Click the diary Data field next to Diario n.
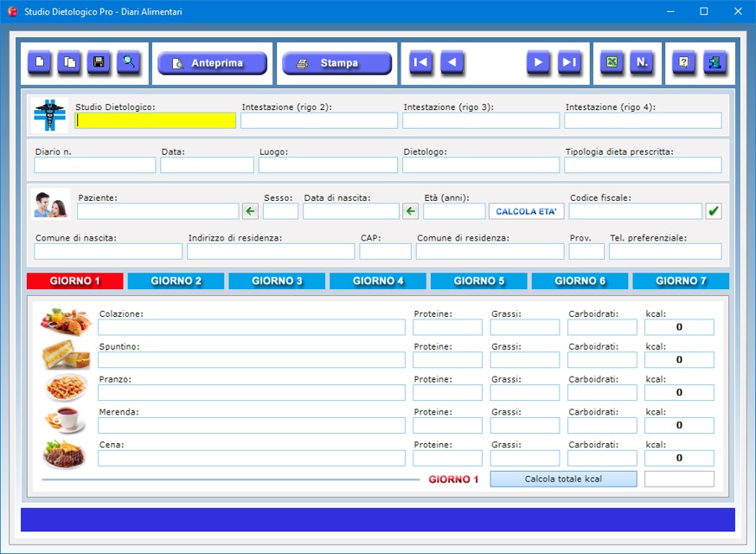756x554 pixels. point(208,165)
